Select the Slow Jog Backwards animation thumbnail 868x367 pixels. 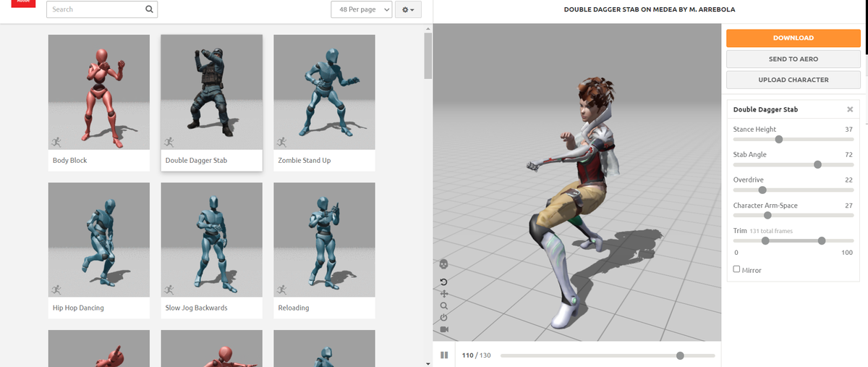[212, 240]
